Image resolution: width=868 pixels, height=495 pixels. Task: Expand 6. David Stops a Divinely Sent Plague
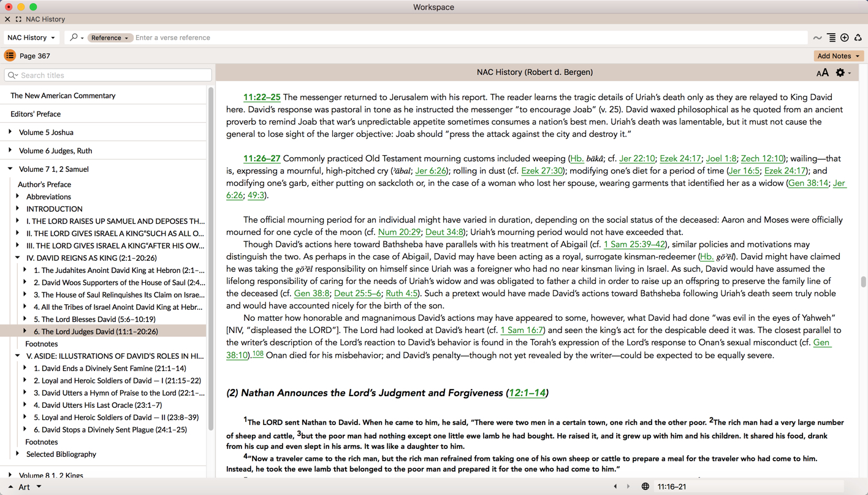click(x=25, y=429)
